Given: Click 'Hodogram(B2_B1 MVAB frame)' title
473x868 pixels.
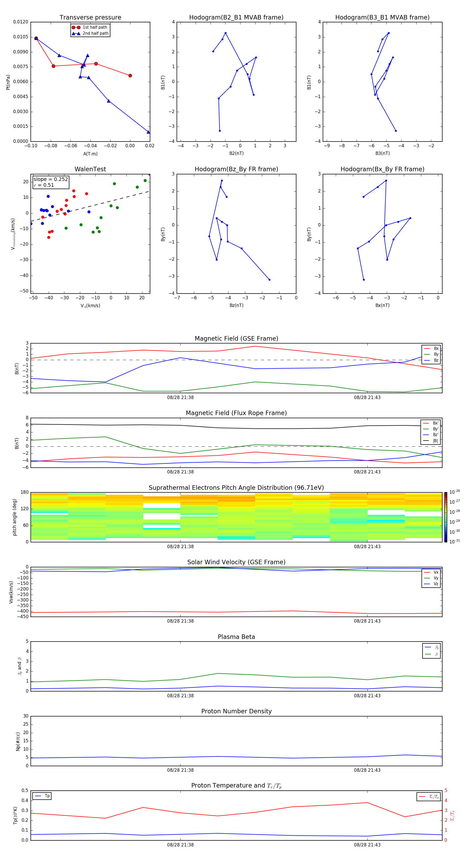Looking at the screenshot, I should click(x=236, y=18).
